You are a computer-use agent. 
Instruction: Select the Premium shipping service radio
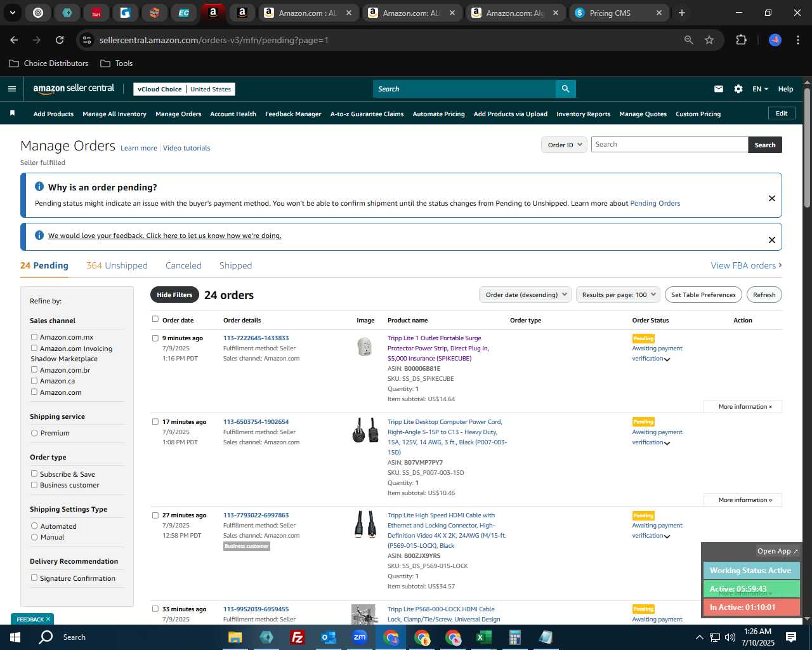(34, 433)
